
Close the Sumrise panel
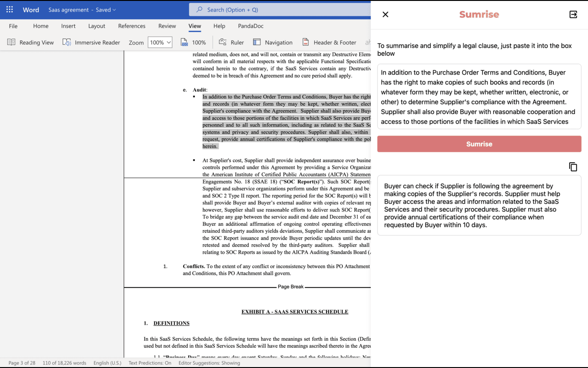pos(385,14)
